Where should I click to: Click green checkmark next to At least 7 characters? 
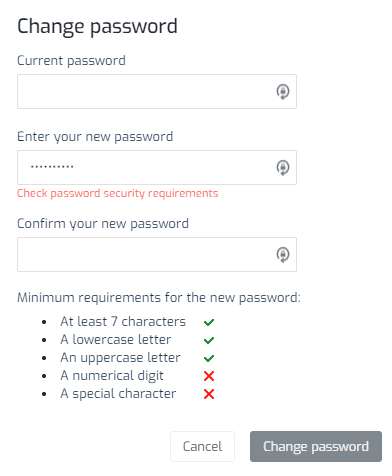[x=209, y=322]
